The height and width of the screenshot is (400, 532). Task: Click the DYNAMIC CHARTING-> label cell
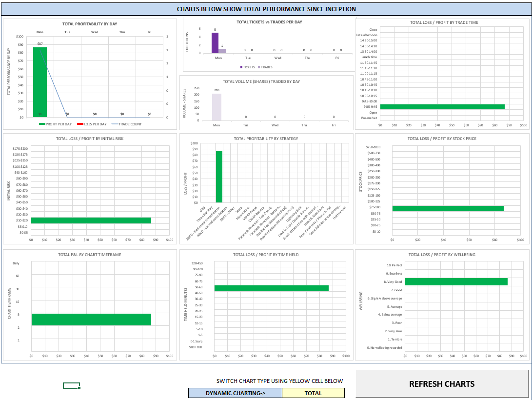click(235, 393)
